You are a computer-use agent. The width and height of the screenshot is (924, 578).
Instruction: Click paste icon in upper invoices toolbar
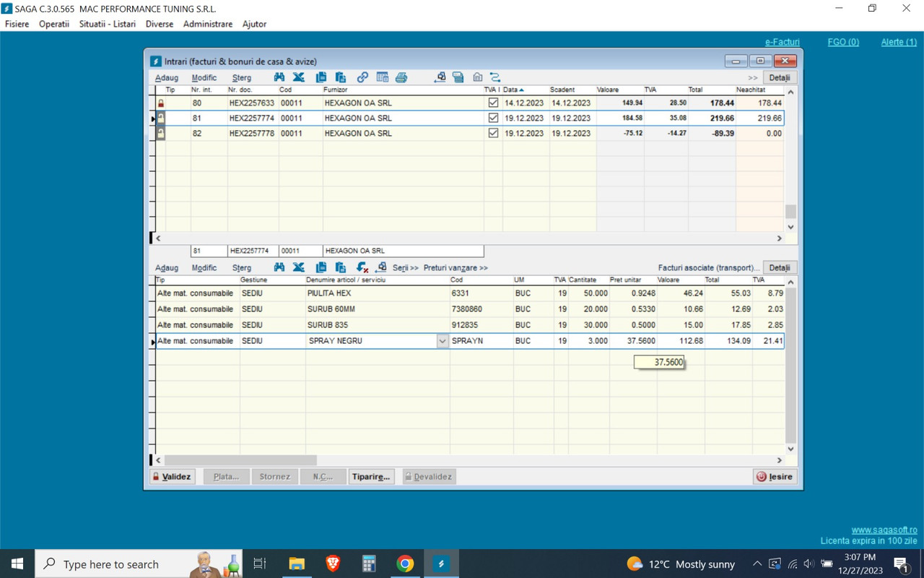tap(341, 77)
